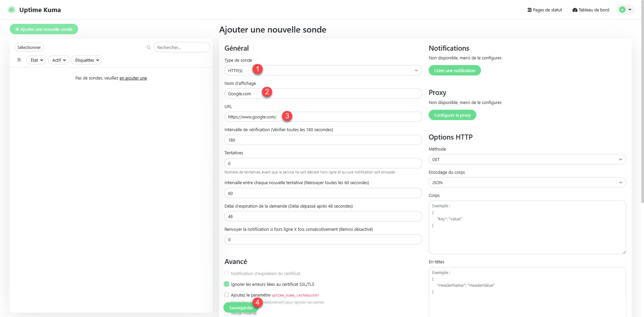Click the red step 4 marker
This screenshot has height=317, width=644.
[x=257, y=303]
